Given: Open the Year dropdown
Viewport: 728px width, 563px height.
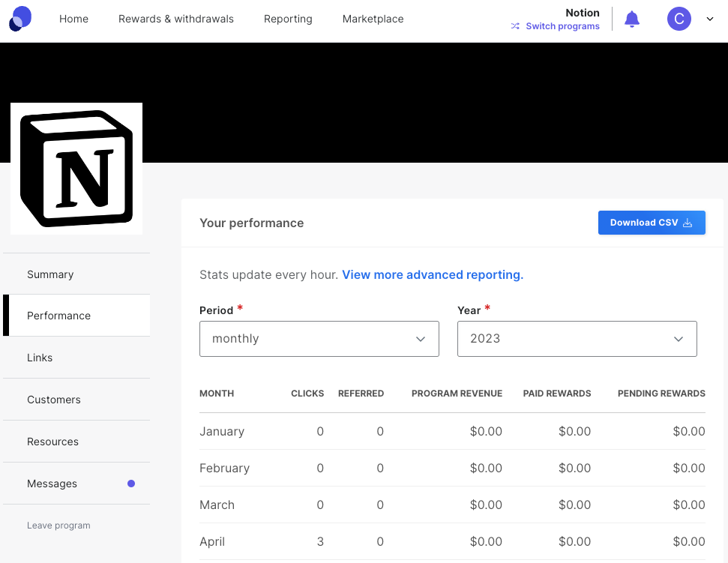Looking at the screenshot, I should (577, 339).
